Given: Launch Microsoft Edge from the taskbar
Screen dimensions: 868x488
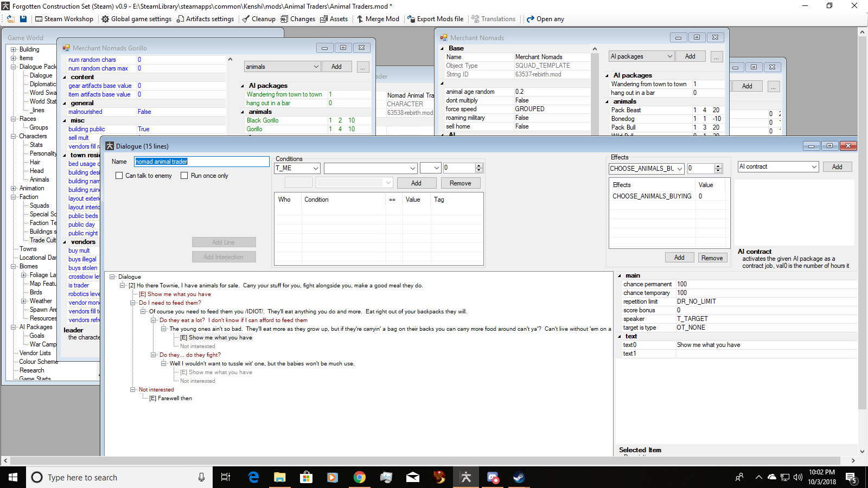Looking at the screenshot, I should pyautogui.click(x=253, y=477).
